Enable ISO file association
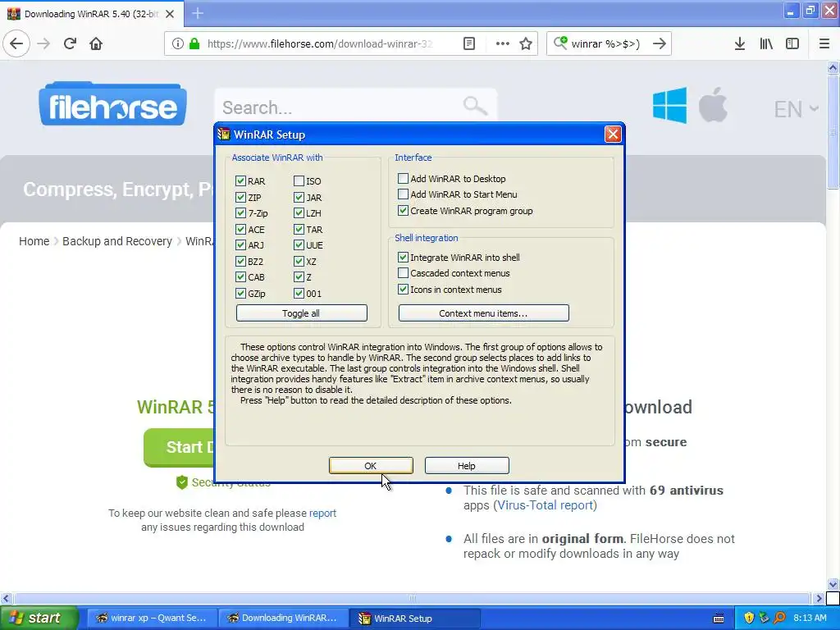Image resolution: width=840 pixels, height=630 pixels. [299, 181]
